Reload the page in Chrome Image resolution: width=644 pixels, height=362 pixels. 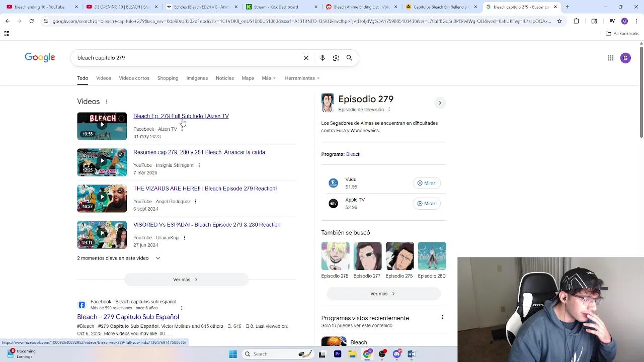[x=31, y=21]
